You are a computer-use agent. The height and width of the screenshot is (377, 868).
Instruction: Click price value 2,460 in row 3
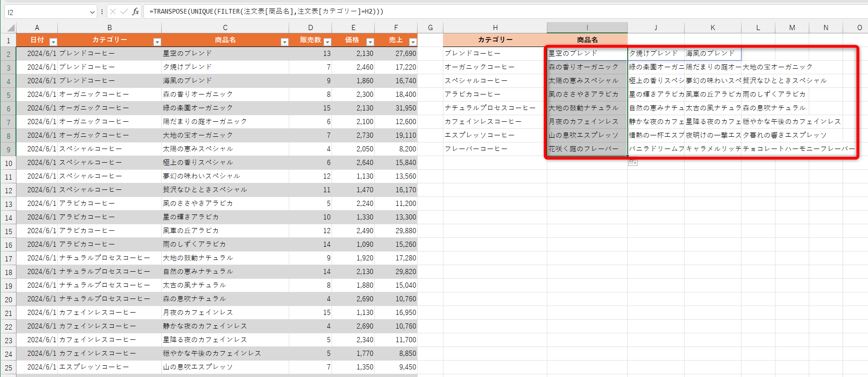coord(353,67)
